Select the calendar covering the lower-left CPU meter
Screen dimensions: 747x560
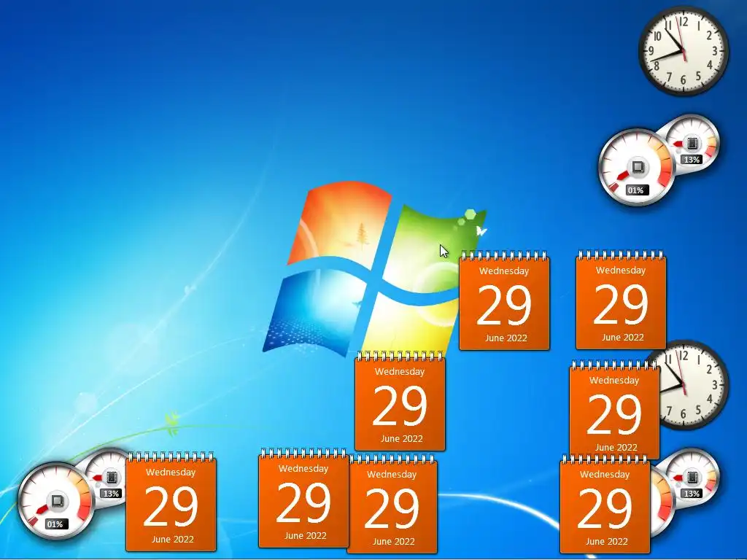(171, 502)
